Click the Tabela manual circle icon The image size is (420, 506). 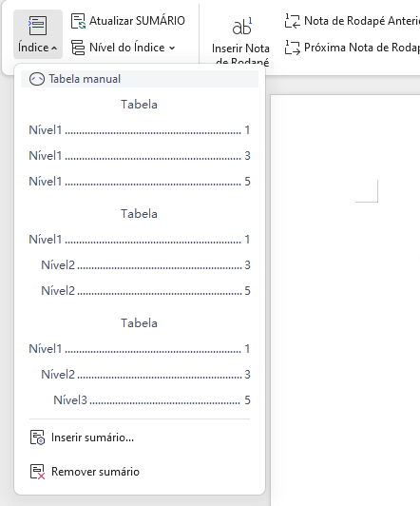coord(37,79)
